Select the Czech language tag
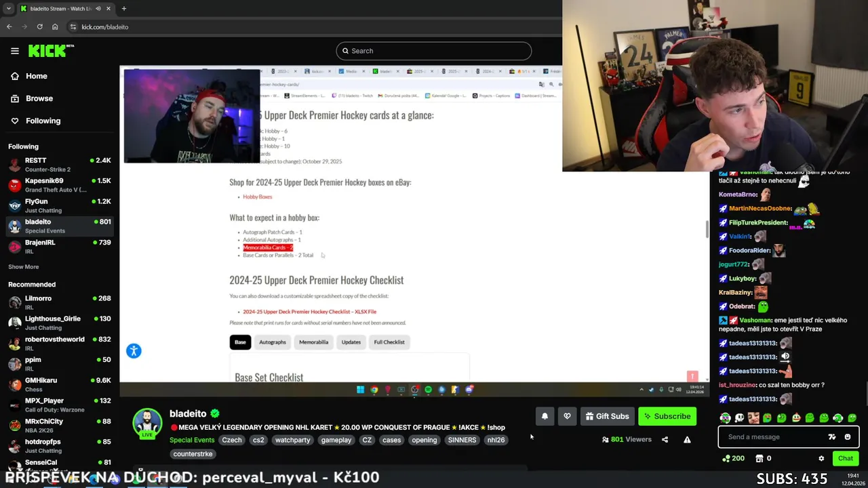Viewport: 868px width, 488px height. click(x=232, y=440)
